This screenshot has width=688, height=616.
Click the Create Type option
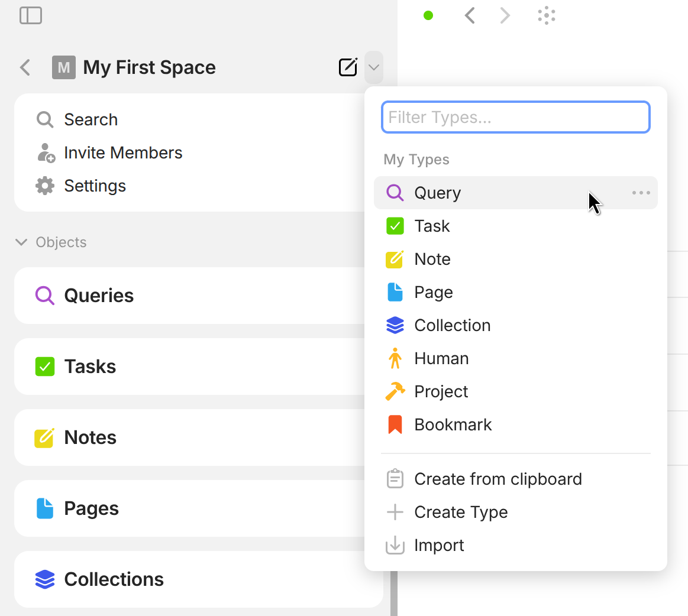(461, 512)
